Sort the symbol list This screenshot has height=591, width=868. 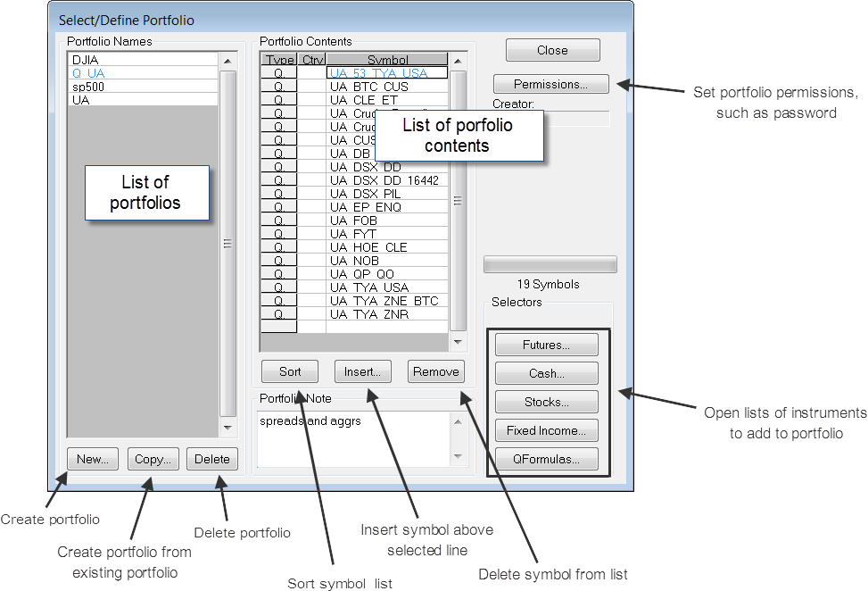coord(290,371)
